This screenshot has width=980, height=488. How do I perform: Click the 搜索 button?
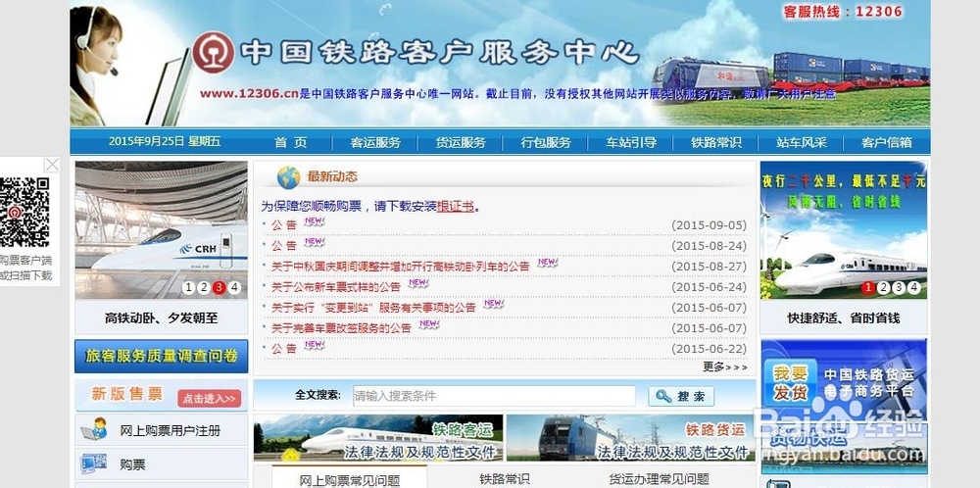click(681, 396)
